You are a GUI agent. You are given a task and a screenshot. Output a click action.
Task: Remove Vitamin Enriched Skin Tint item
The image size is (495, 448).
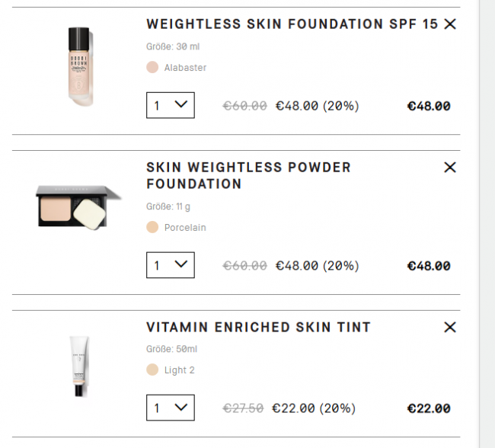(450, 327)
